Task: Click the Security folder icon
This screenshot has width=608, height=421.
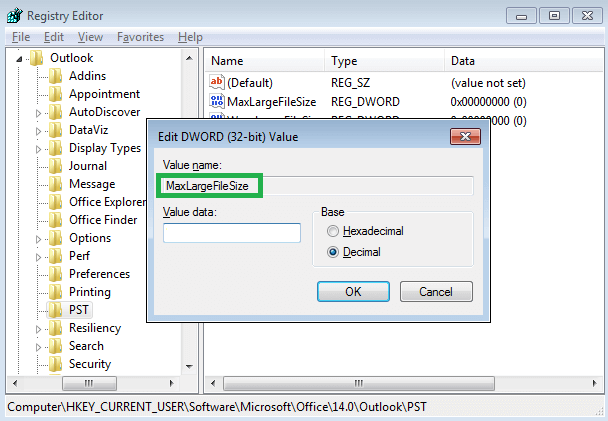Action: [55, 364]
